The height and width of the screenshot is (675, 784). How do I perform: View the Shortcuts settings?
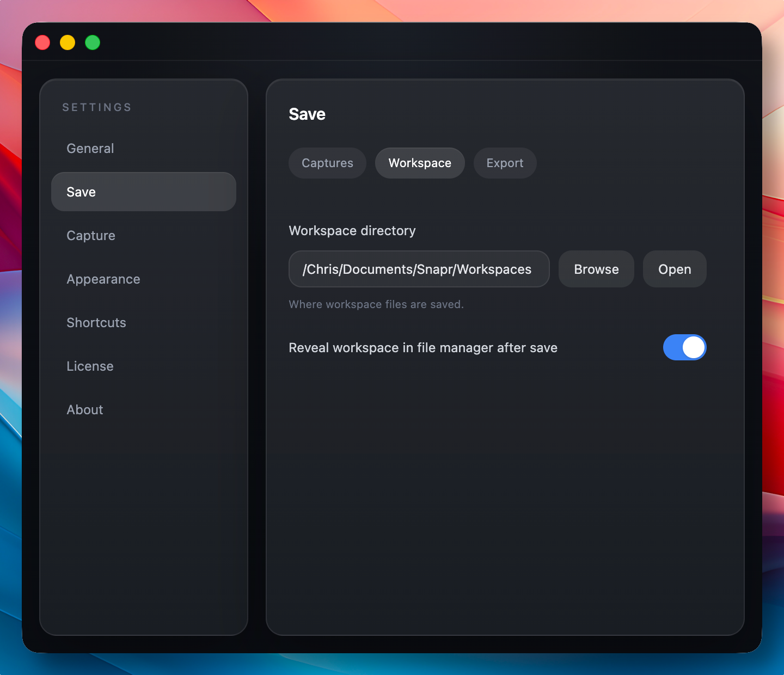click(96, 322)
